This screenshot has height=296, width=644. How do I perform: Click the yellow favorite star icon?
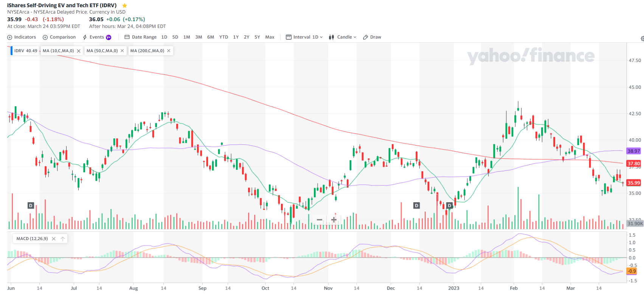coord(124,6)
